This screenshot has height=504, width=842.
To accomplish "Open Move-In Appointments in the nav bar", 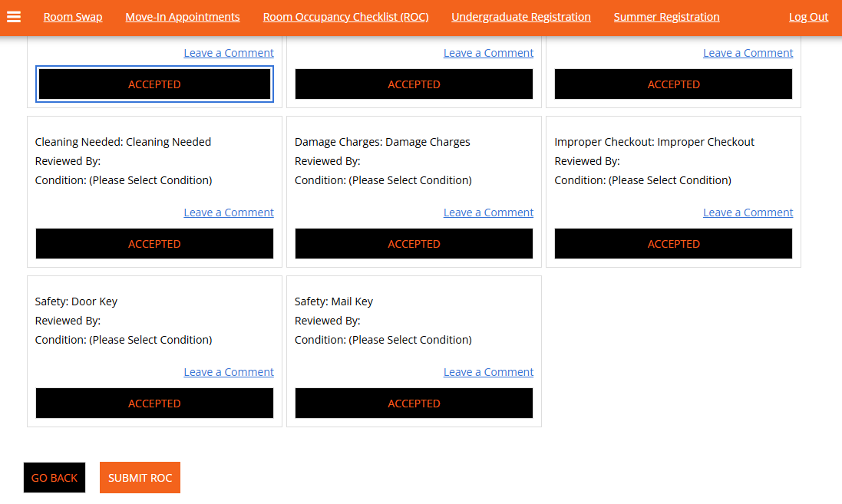I will point(183,17).
